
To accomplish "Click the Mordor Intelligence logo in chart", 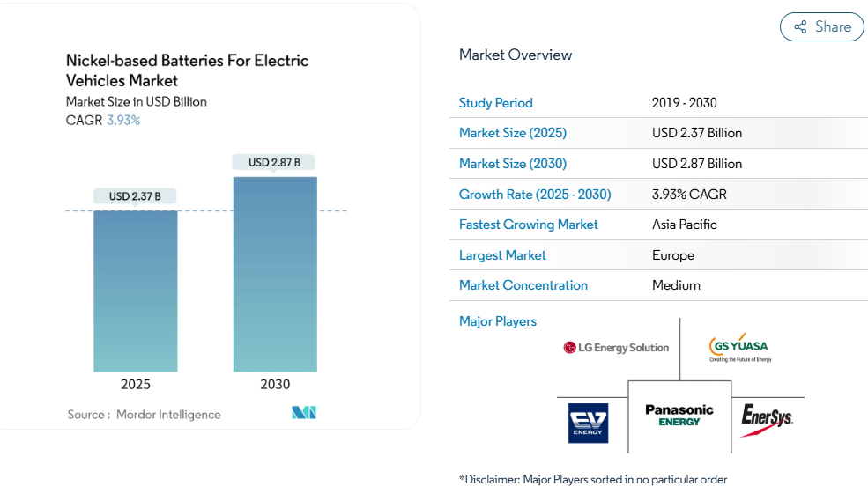I will point(304,413).
